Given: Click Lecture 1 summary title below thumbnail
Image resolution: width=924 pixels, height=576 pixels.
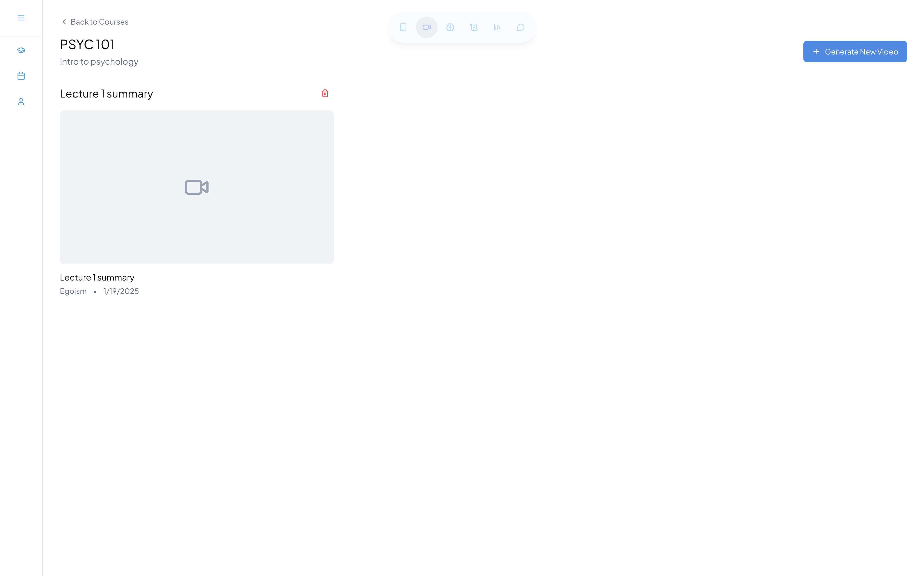Looking at the screenshot, I should [97, 277].
